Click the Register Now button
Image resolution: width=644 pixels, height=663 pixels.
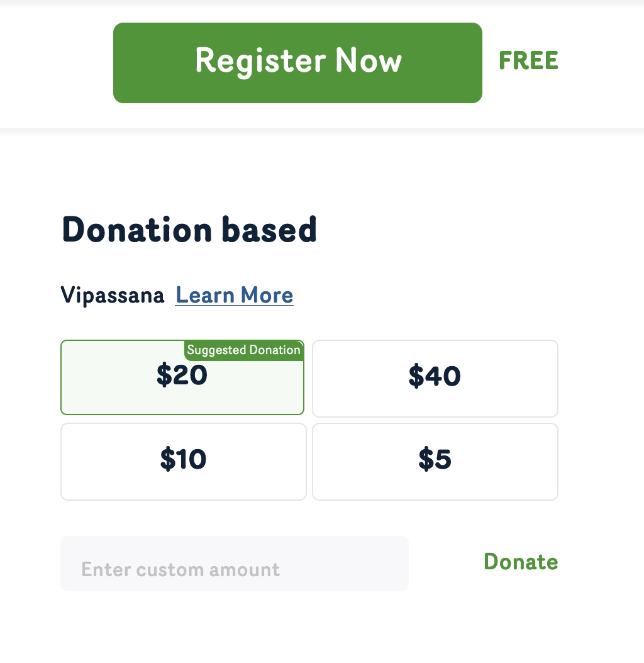click(297, 62)
